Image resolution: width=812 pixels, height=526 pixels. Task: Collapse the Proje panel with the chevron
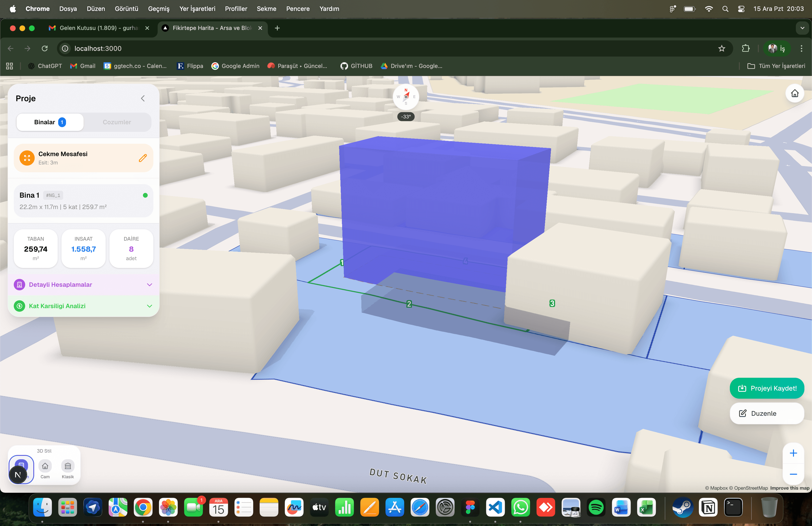(x=143, y=98)
